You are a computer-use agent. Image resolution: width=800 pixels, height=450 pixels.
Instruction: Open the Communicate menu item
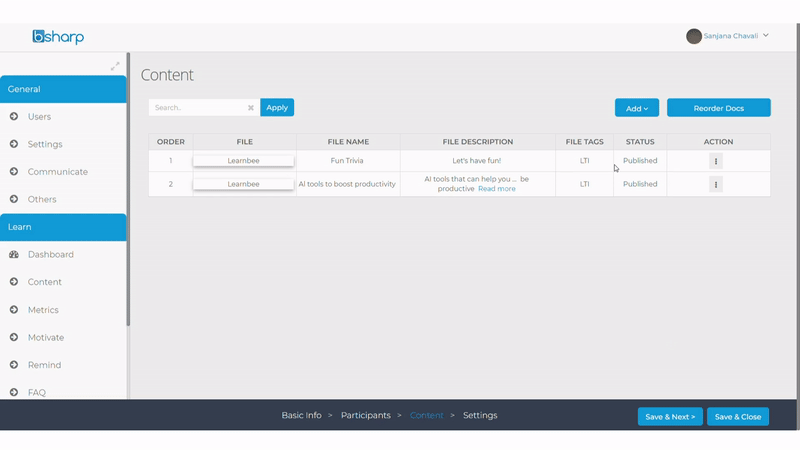click(58, 172)
